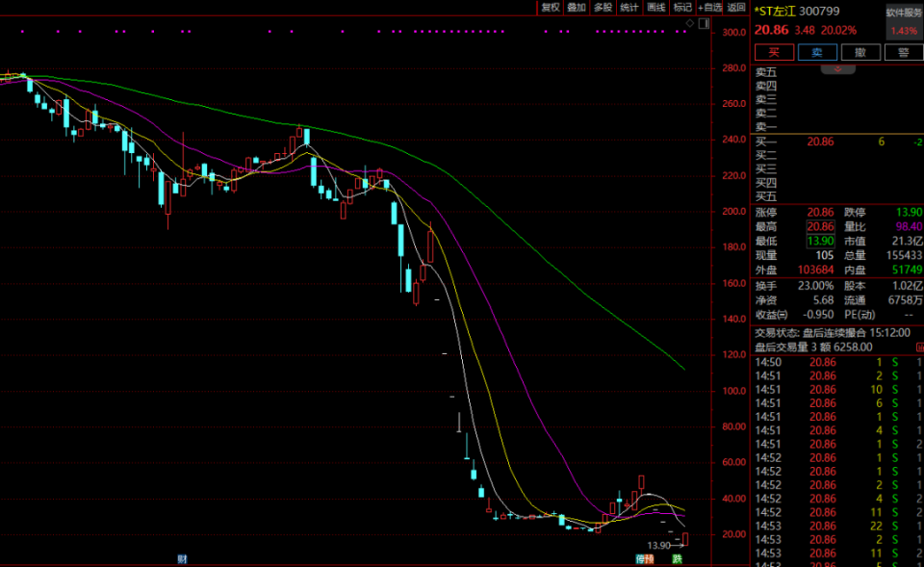Click the 财 financial marker on chart bottom
The width and height of the screenshot is (924, 567).
click(182, 558)
